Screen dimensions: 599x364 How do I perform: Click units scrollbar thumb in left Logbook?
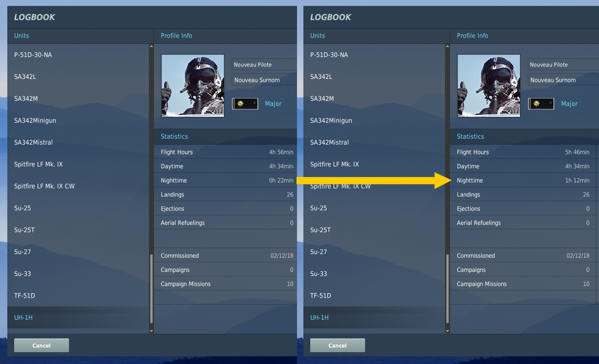[x=152, y=289]
